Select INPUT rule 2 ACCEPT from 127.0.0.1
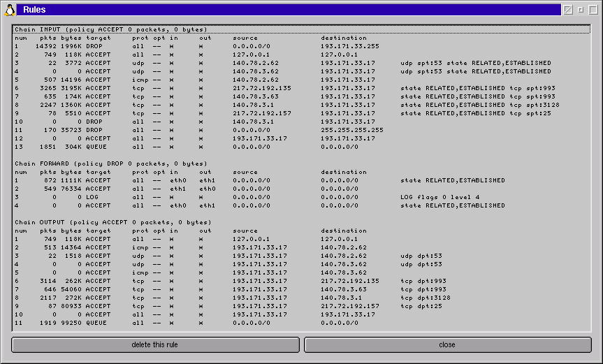The image size is (603, 364). pos(302,54)
